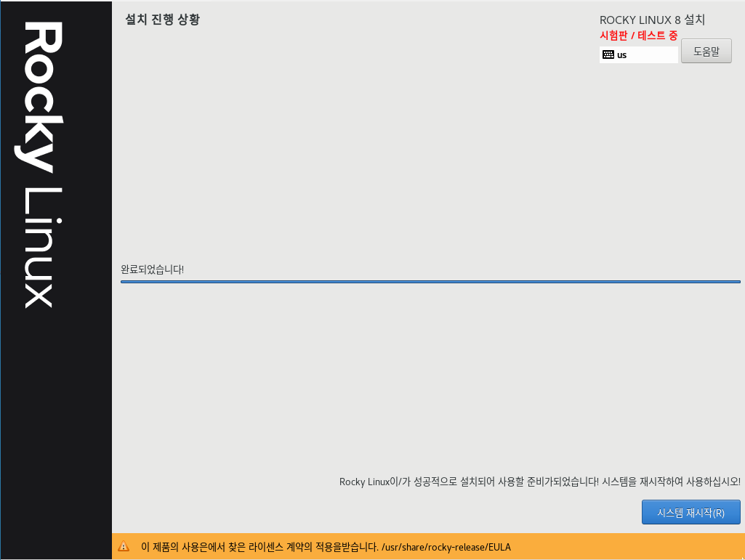The image size is (745, 560).
Task: Click the keyboard layout icon next to us
Action: click(608, 54)
